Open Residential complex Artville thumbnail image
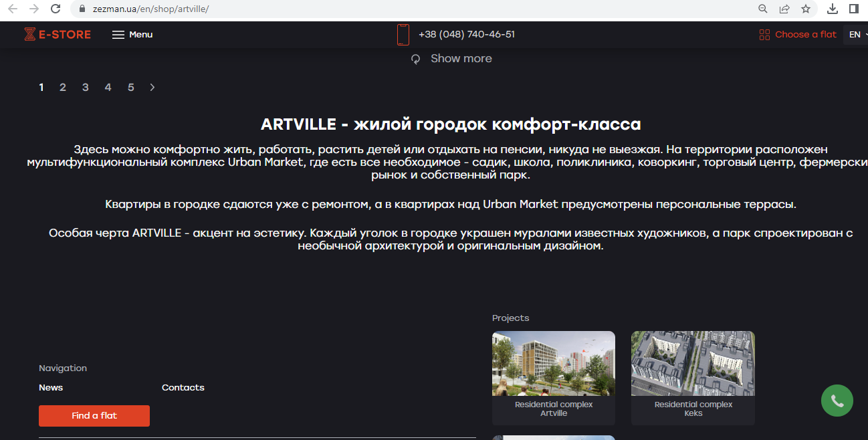 click(554, 364)
